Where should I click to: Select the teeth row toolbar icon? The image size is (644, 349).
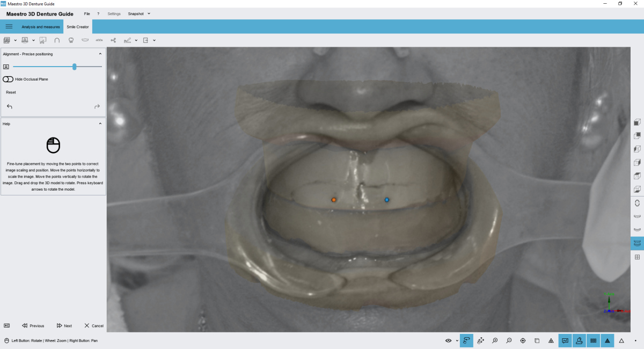click(99, 40)
